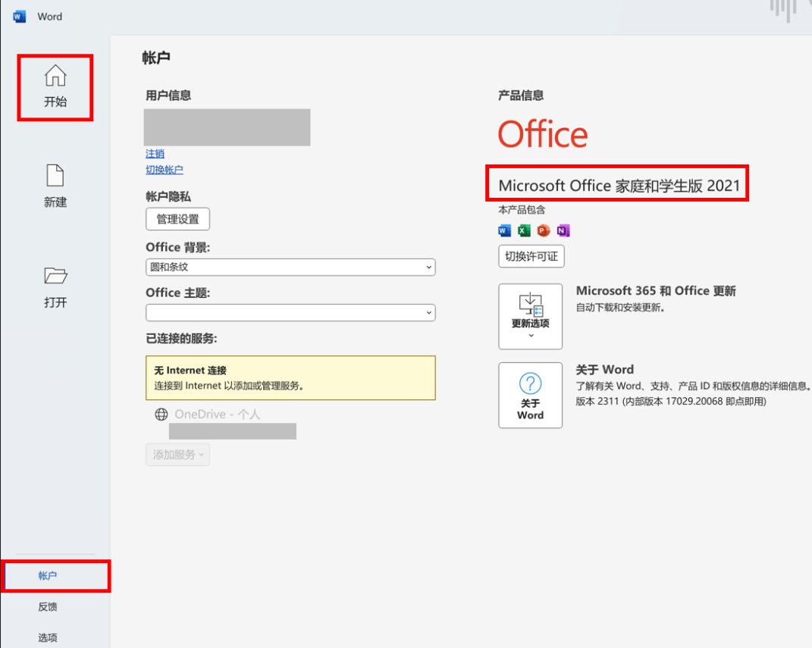Image resolution: width=812 pixels, height=648 pixels.
Task: Click the 注销 sign-out link
Action: pyautogui.click(x=155, y=154)
